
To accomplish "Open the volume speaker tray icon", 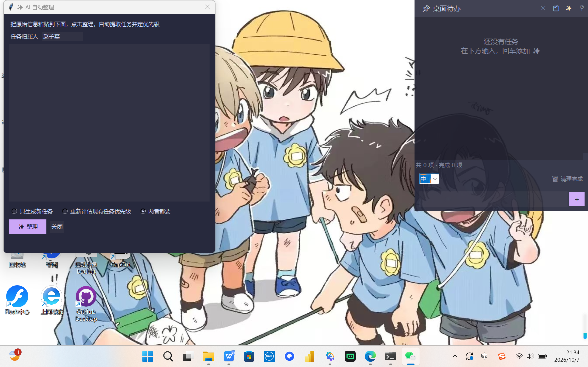I will click(530, 356).
